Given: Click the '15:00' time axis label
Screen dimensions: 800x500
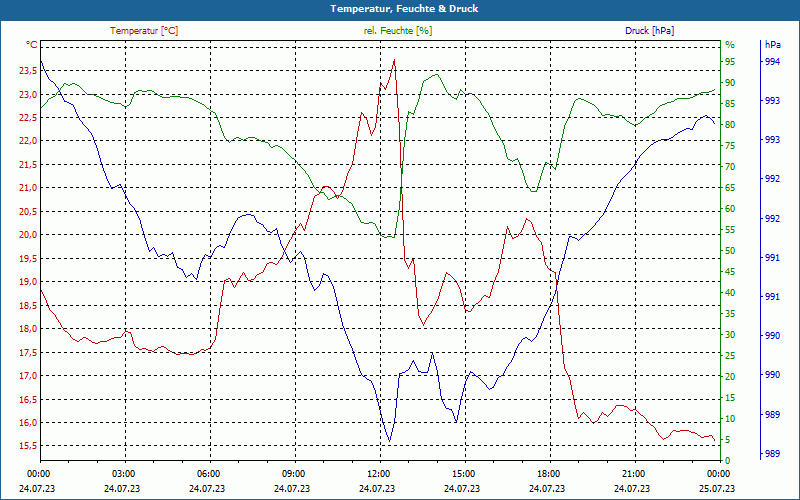Looking at the screenshot, I should (462, 474).
